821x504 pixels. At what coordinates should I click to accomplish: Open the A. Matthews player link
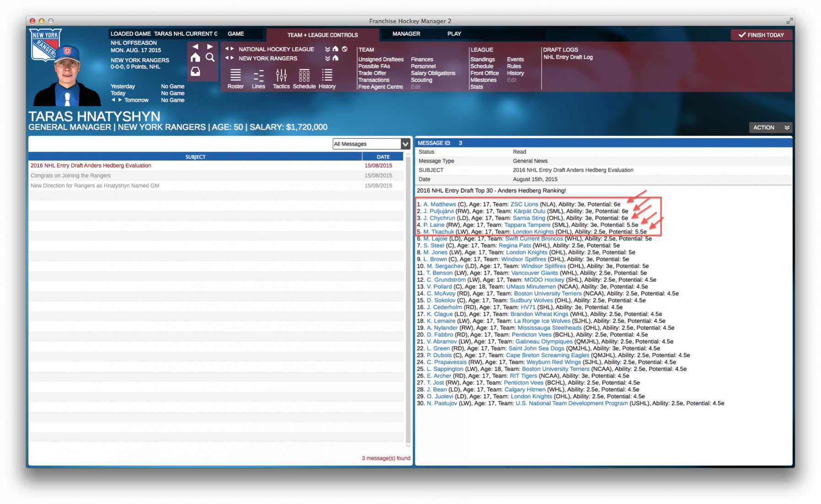(440, 205)
